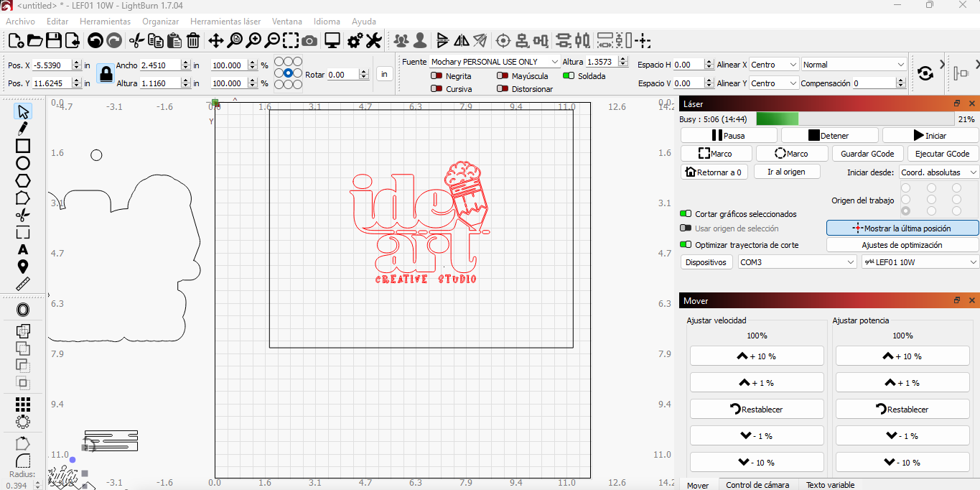Select the Text tool (A icon)

click(x=23, y=249)
